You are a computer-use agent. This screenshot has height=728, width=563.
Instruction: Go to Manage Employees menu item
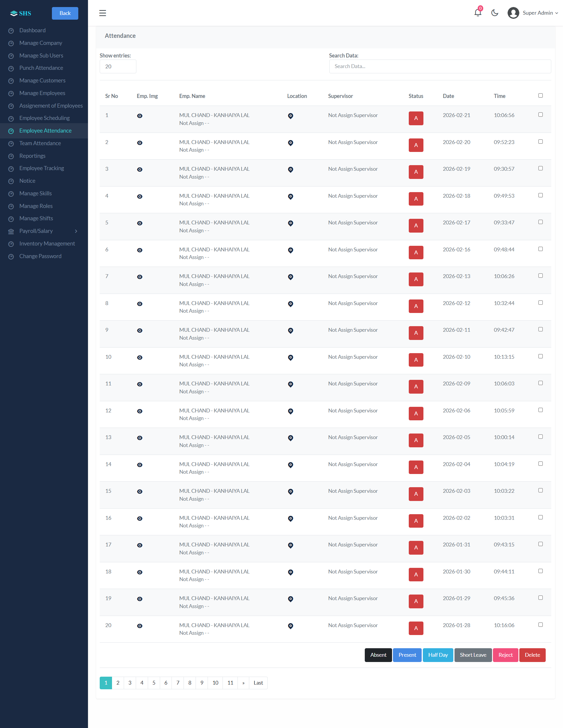click(42, 93)
